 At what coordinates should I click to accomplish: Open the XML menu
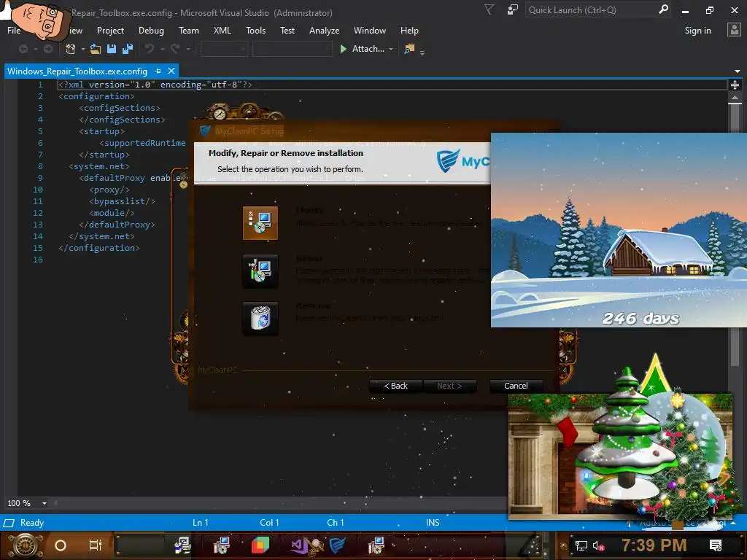pos(222,31)
